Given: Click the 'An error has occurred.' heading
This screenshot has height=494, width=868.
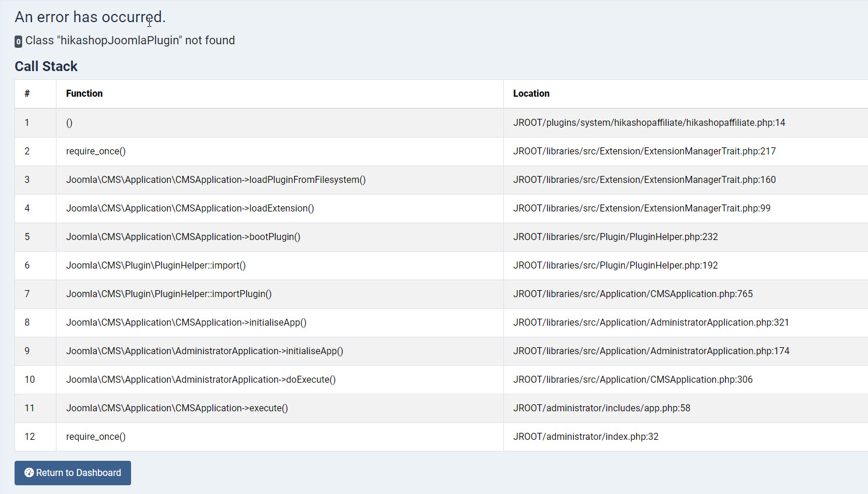Looking at the screenshot, I should [x=90, y=17].
